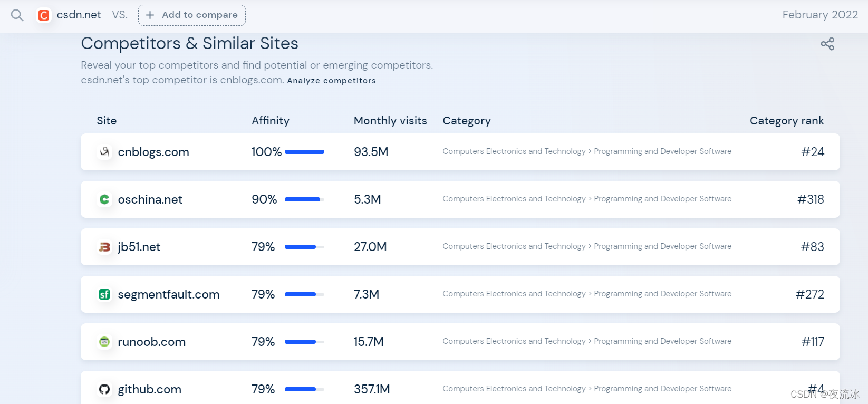Click the jb51.net favicon
The image size is (868, 404).
tap(104, 247)
